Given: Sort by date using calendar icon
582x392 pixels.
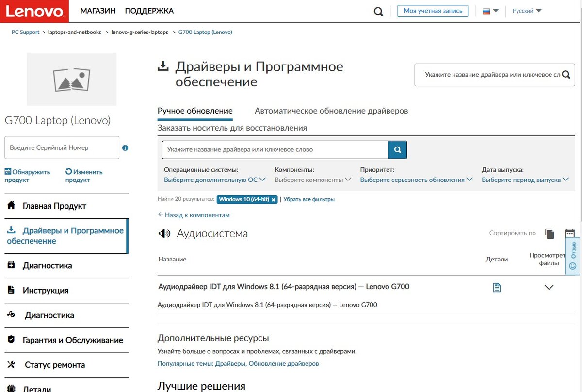Looking at the screenshot, I should click(570, 233).
